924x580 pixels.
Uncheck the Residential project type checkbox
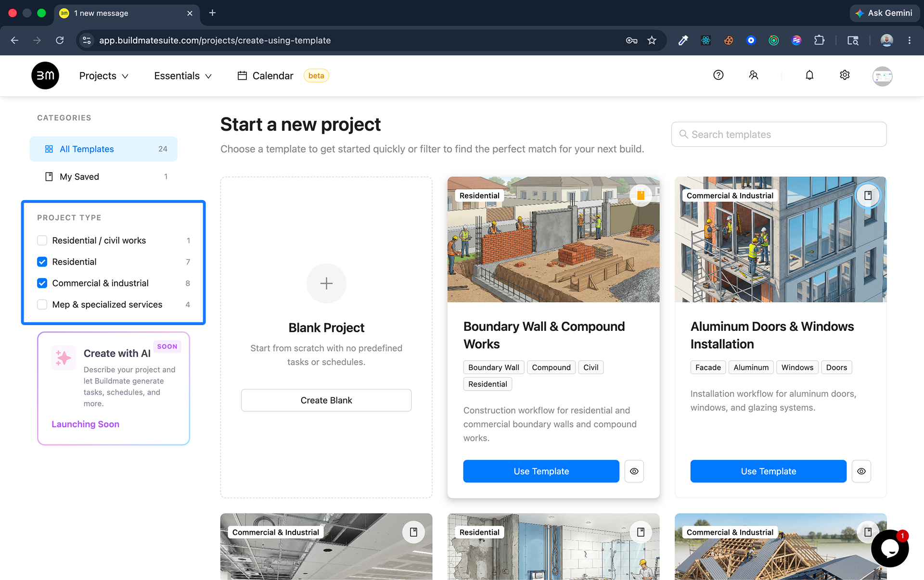(42, 262)
